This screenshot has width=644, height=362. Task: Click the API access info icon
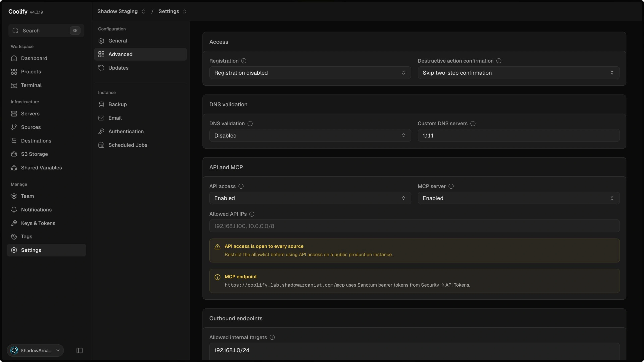pos(241,186)
